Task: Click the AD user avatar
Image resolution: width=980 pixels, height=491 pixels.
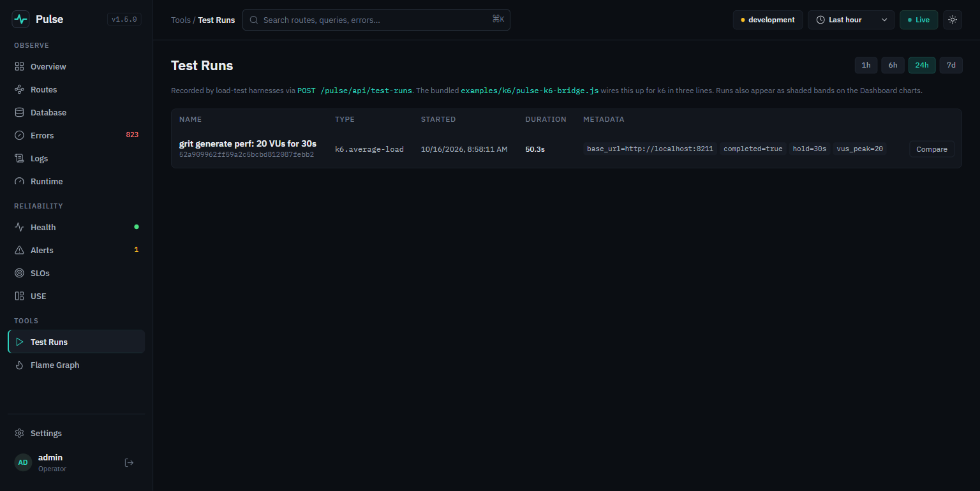Action: 23,462
